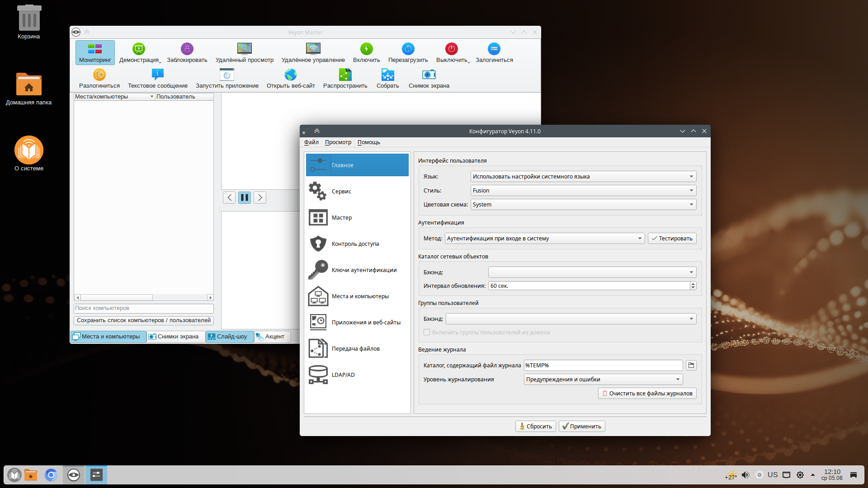Click the Тестировать authentication button
868x488 pixels.
click(672, 239)
